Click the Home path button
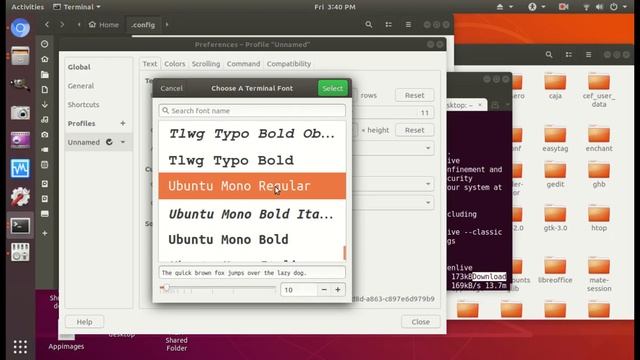The height and width of the screenshot is (360, 640). (x=104, y=24)
